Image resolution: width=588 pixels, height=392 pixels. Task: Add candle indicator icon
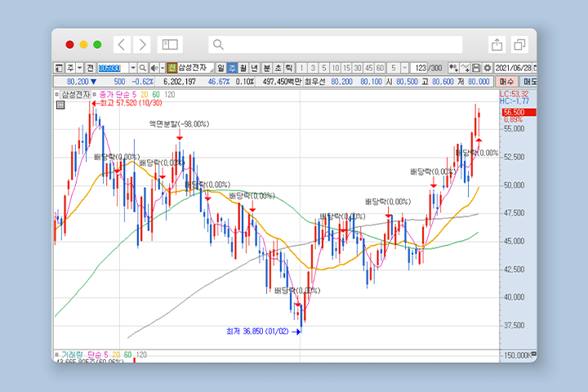click(454, 68)
